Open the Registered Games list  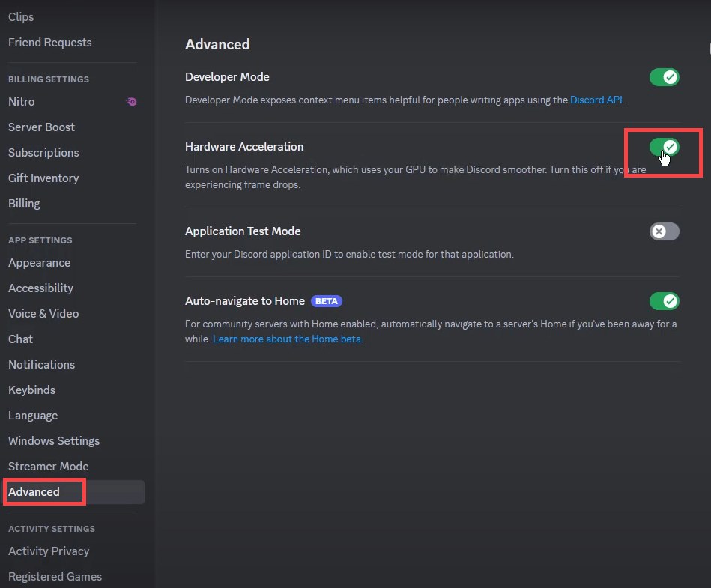[x=55, y=576]
